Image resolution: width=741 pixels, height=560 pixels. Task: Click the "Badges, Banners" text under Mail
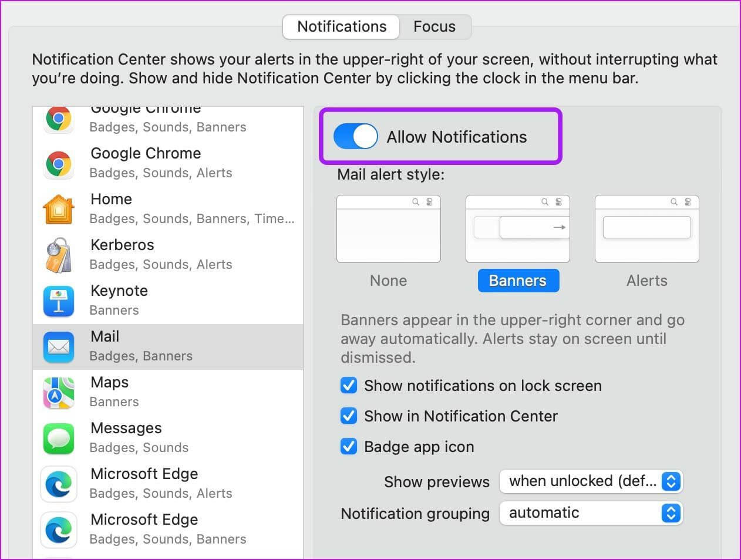[141, 356]
